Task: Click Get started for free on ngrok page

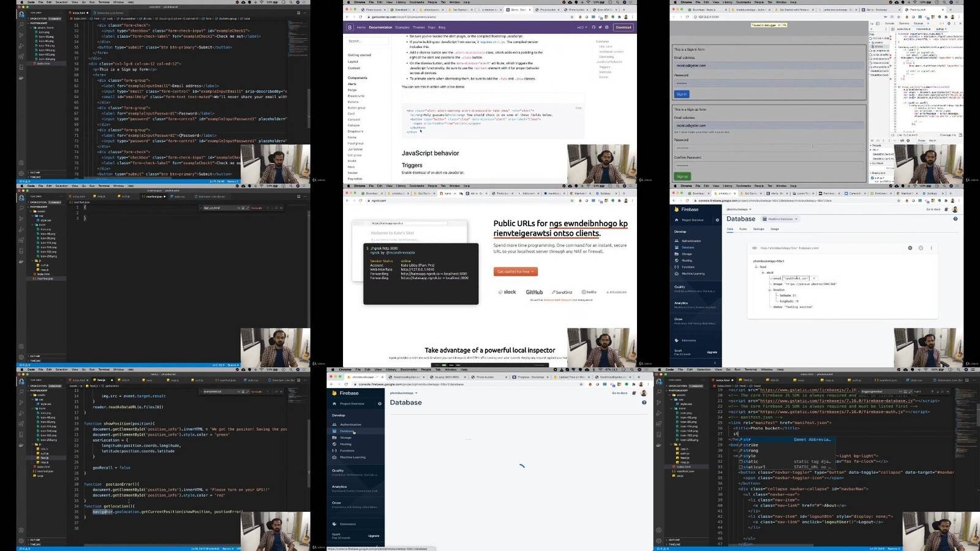Action: point(515,272)
